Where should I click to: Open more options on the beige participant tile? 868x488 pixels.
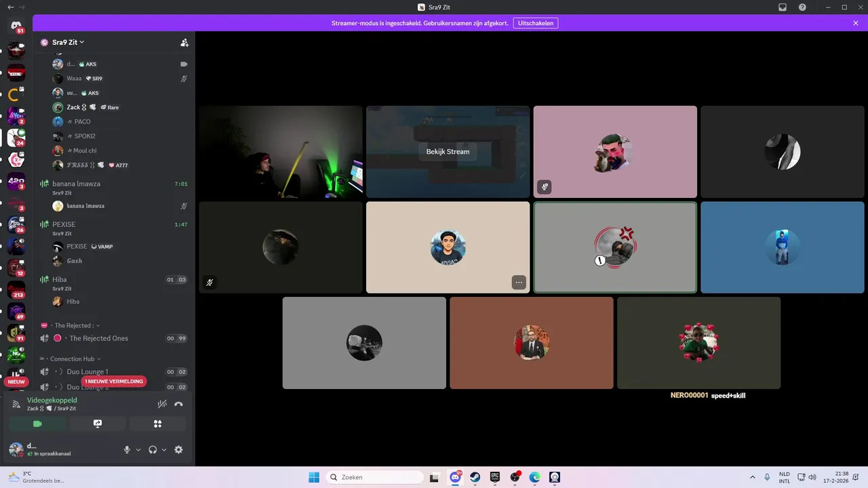[519, 282]
